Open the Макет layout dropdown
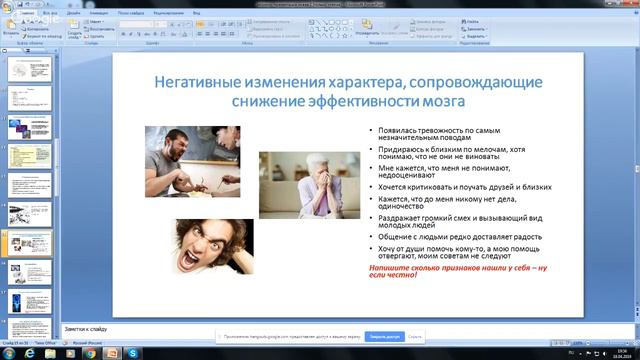The image size is (640, 360). point(95,22)
